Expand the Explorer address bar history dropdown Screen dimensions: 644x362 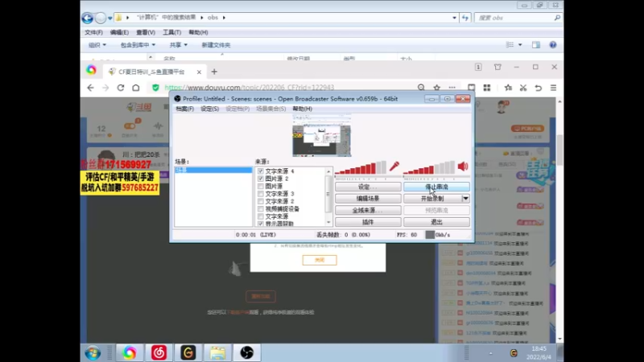pyautogui.click(x=454, y=18)
